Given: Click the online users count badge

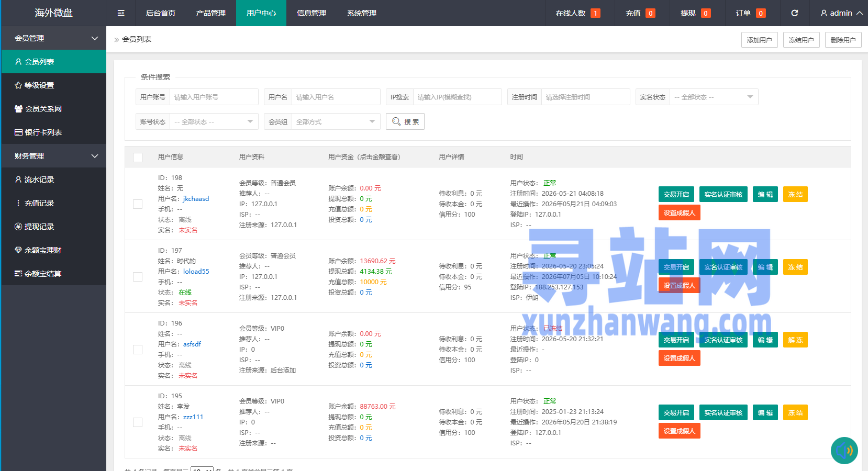Looking at the screenshot, I should (x=595, y=13).
